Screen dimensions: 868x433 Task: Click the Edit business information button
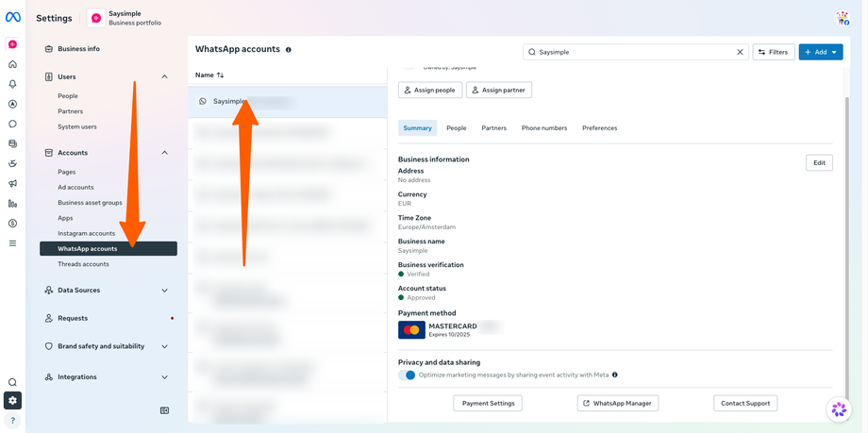819,163
